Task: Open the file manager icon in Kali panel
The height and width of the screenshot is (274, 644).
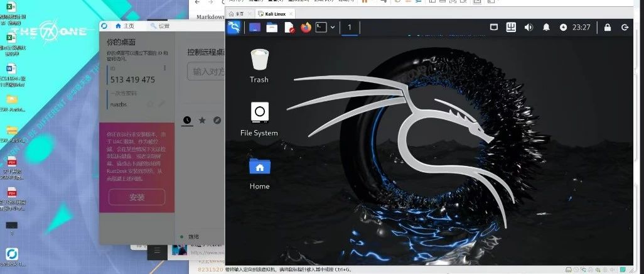Action: pyautogui.click(x=272, y=28)
